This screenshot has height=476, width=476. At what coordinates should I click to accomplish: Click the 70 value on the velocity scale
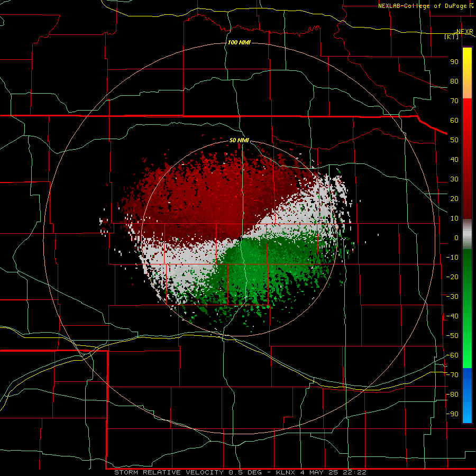tap(454, 101)
